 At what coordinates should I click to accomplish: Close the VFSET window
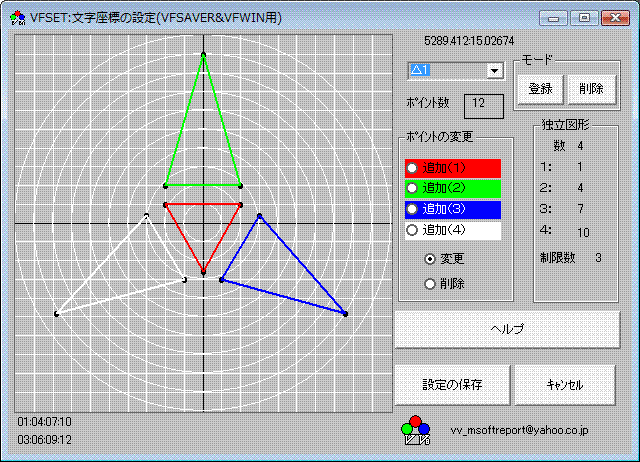(615, 18)
